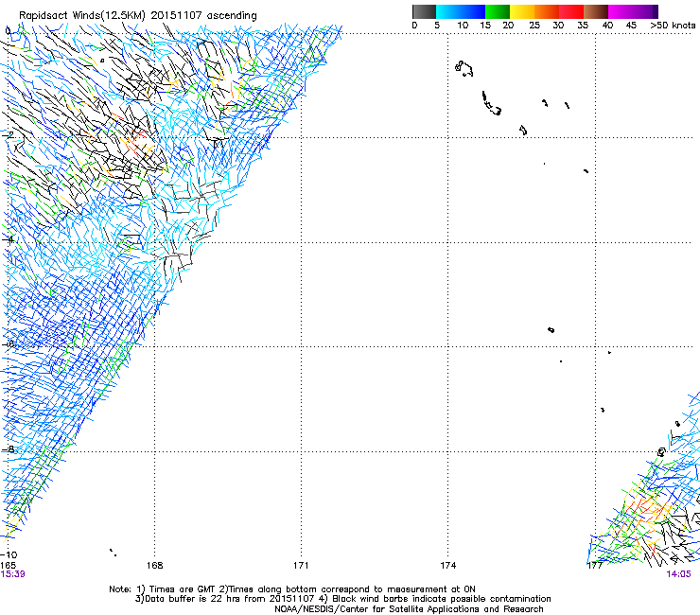Click the latitude label '-10'
This screenshot has width=700, height=615.
9,554
